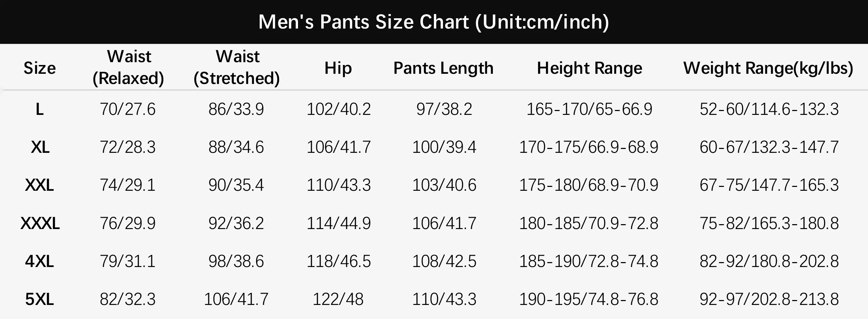Viewport: 868px width, 319px height.
Task: Select stretched waist value 90/35.4
Action: pyautogui.click(x=236, y=185)
